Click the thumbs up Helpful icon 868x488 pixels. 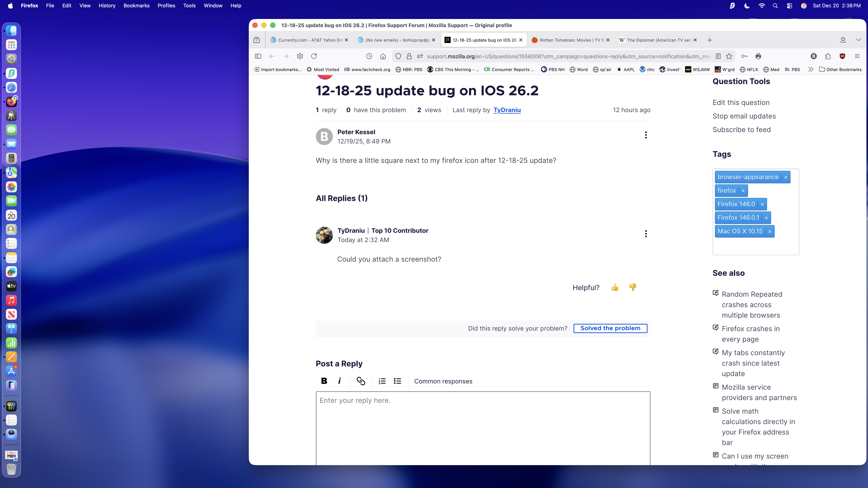615,287
